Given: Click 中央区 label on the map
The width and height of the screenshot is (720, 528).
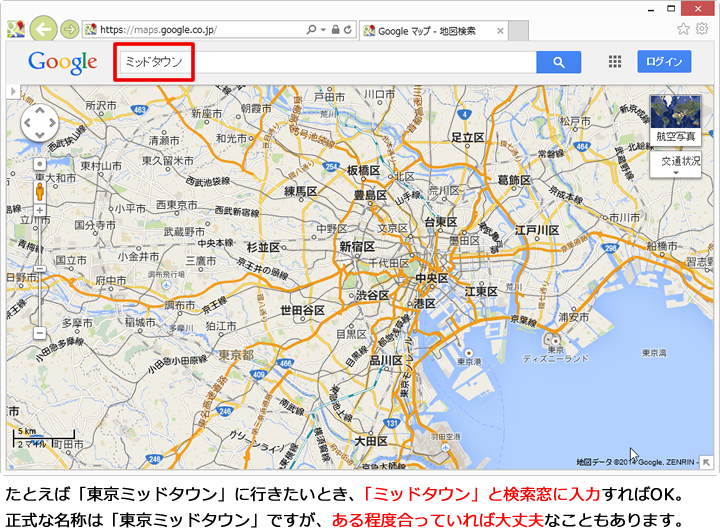Looking at the screenshot, I should [x=432, y=278].
